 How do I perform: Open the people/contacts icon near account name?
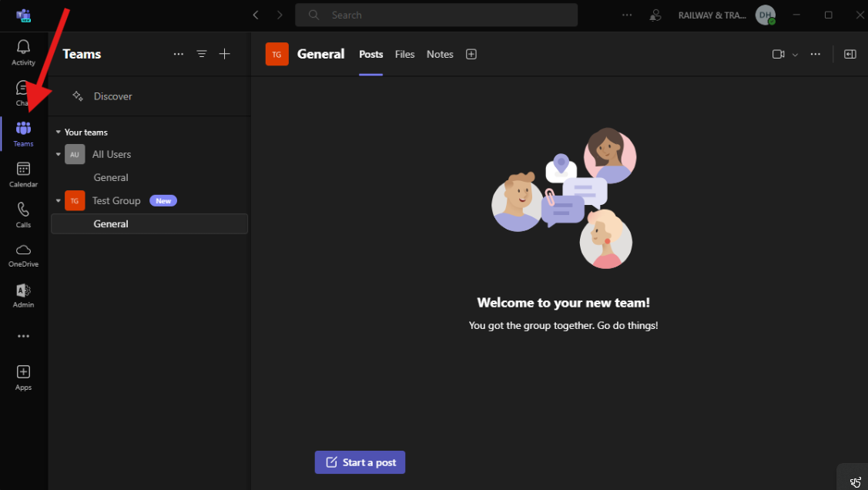(x=655, y=15)
